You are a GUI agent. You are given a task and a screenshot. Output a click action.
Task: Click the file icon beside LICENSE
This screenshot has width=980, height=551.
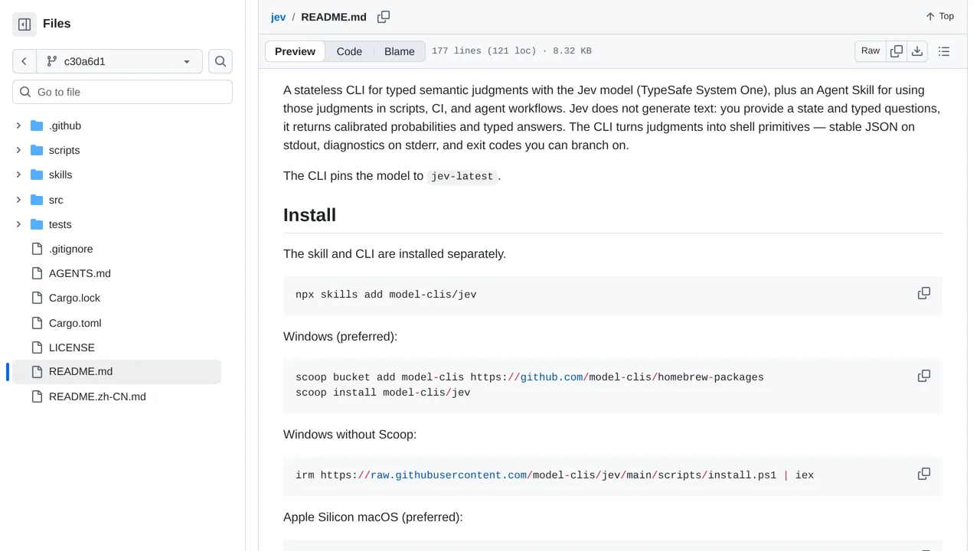pos(37,347)
